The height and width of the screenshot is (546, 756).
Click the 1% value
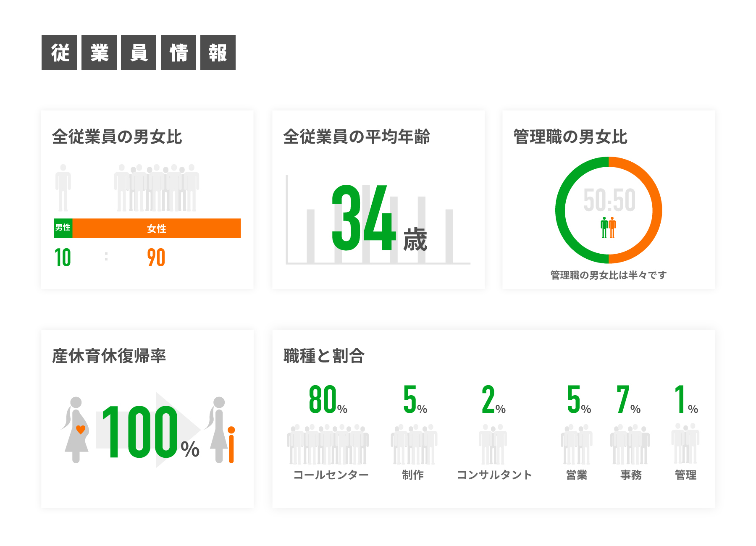click(686, 399)
